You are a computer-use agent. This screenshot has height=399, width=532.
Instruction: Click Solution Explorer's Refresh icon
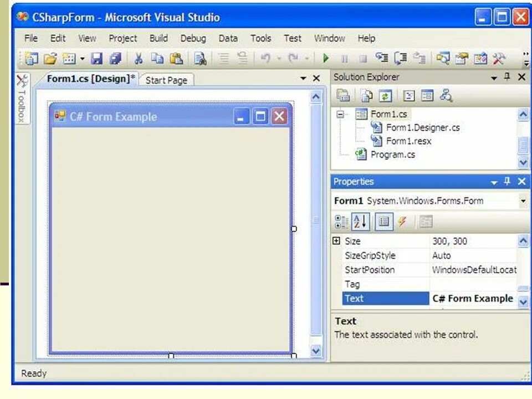[385, 96]
